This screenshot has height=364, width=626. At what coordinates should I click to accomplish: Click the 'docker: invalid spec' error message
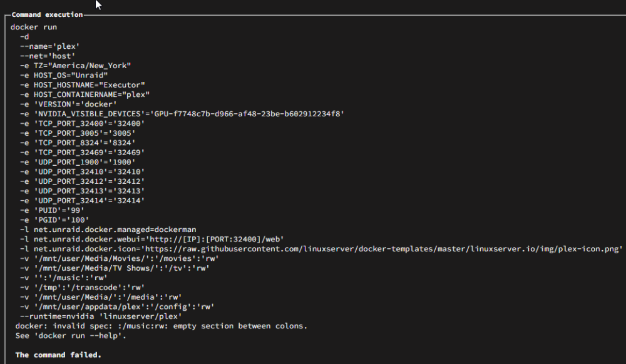pyautogui.click(x=162, y=326)
